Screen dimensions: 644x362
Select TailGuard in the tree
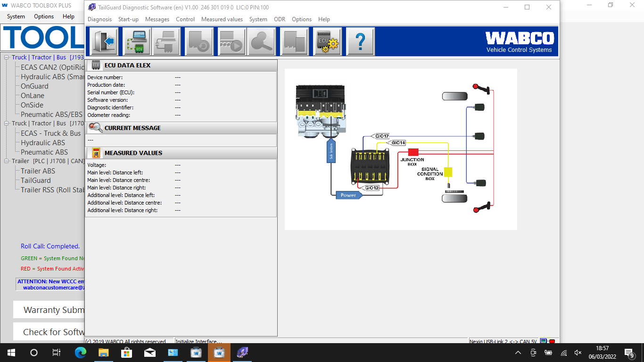36,181
